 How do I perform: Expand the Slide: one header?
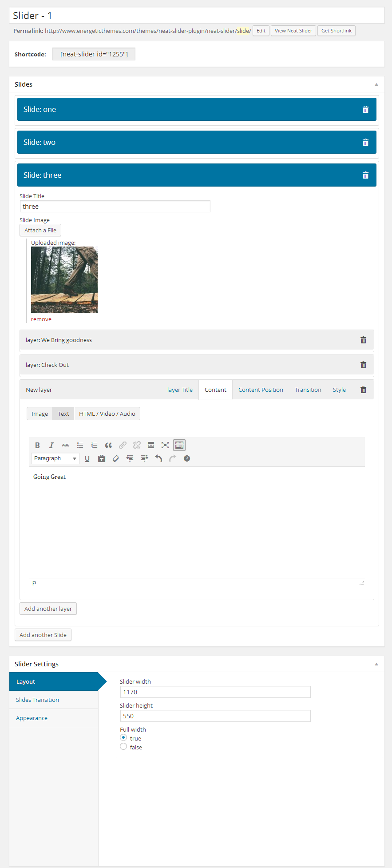click(197, 109)
